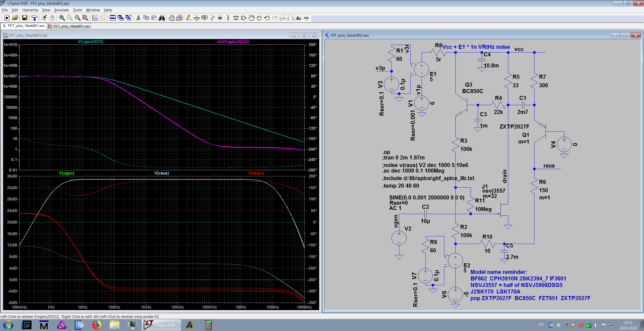Select the Draw Wire pencil tool
Screen dimensions: 644x331
[189, 18]
